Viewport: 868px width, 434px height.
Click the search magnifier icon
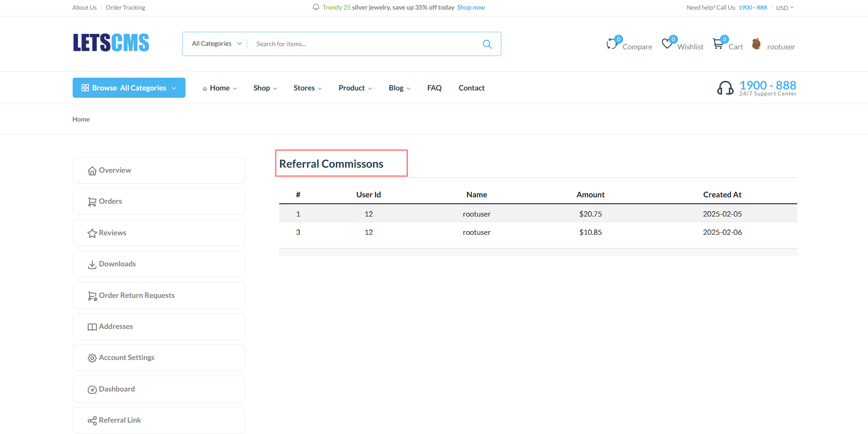[487, 44]
